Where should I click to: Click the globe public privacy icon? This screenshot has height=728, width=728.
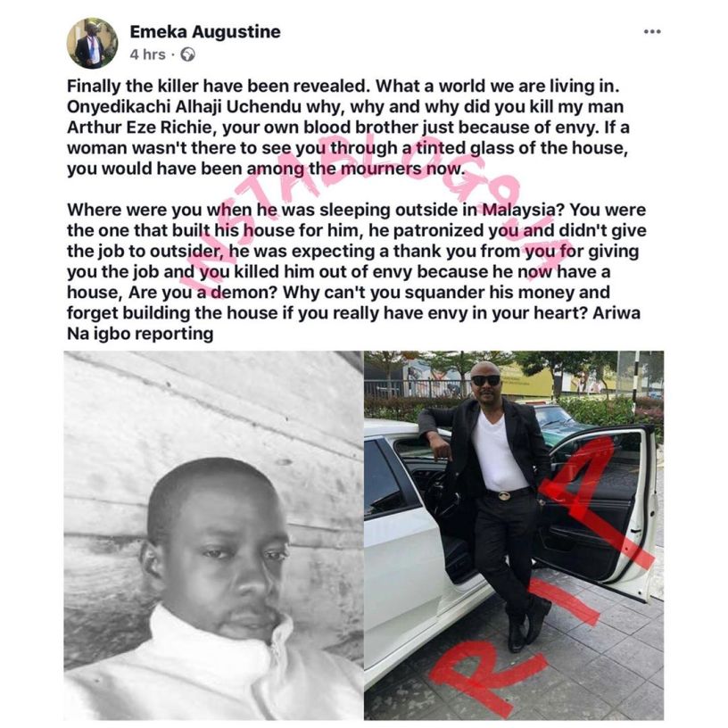[x=187, y=54]
